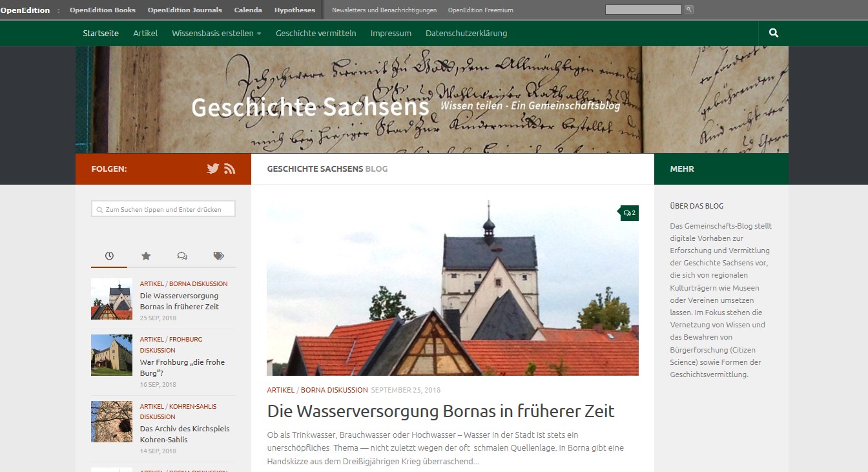Click the 'FOLGEN:' label

(109, 169)
